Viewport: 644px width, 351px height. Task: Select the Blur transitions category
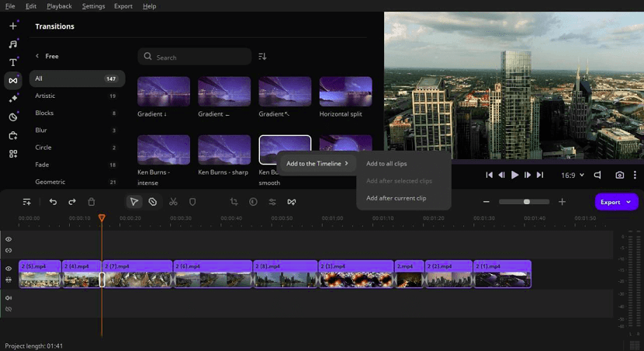click(x=78, y=130)
